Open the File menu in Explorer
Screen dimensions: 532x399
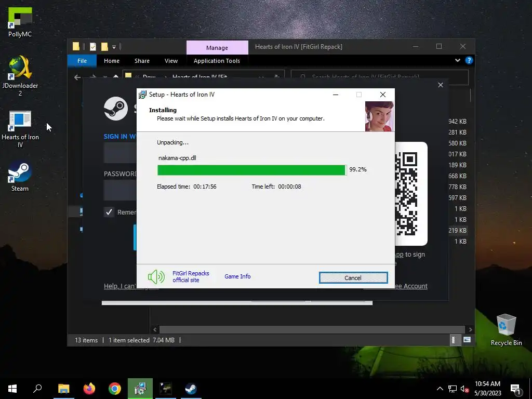82,61
